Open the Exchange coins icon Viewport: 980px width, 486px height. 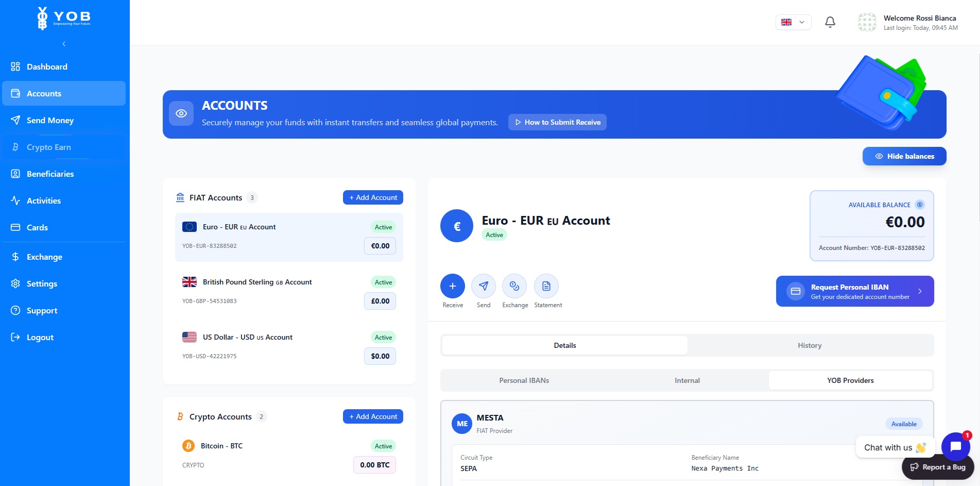coord(514,286)
